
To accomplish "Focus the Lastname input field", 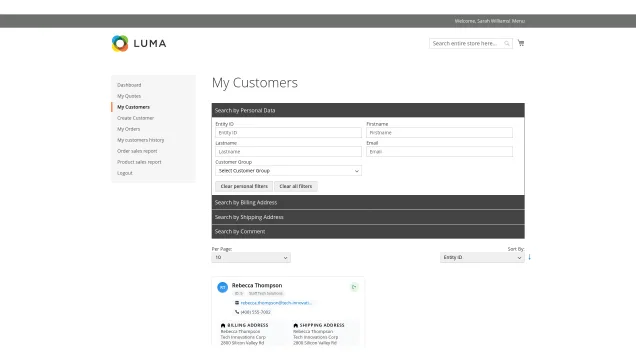I will 288,152.
